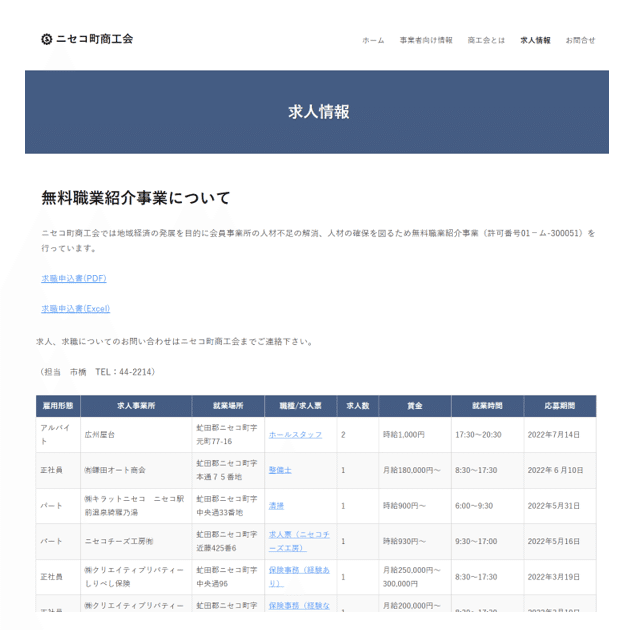Go to the 商工会とは page
This screenshot has width=623, height=630.
tap(486, 40)
